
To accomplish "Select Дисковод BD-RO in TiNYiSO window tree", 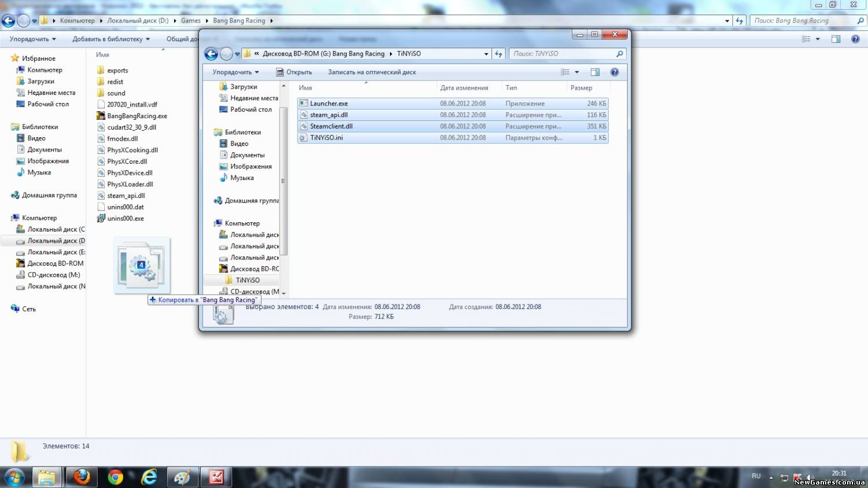I will pos(249,269).
